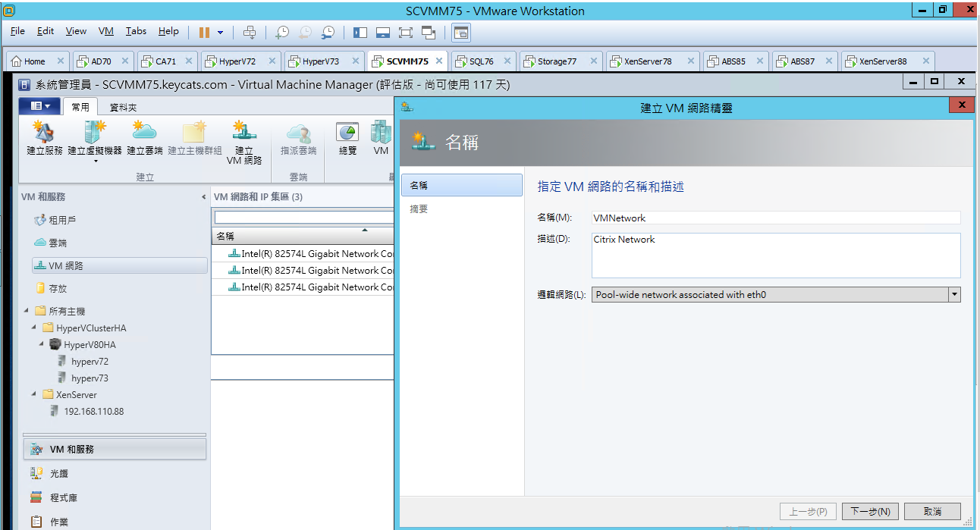Switch to the SQL76 VM tab
The height and width of the screenshot is (530, 980).
point(484,61)
